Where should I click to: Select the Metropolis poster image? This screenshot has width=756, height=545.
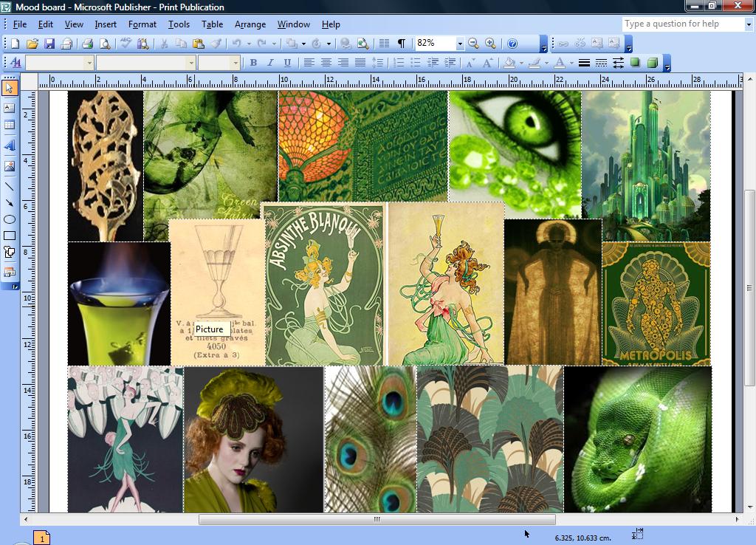656,304
